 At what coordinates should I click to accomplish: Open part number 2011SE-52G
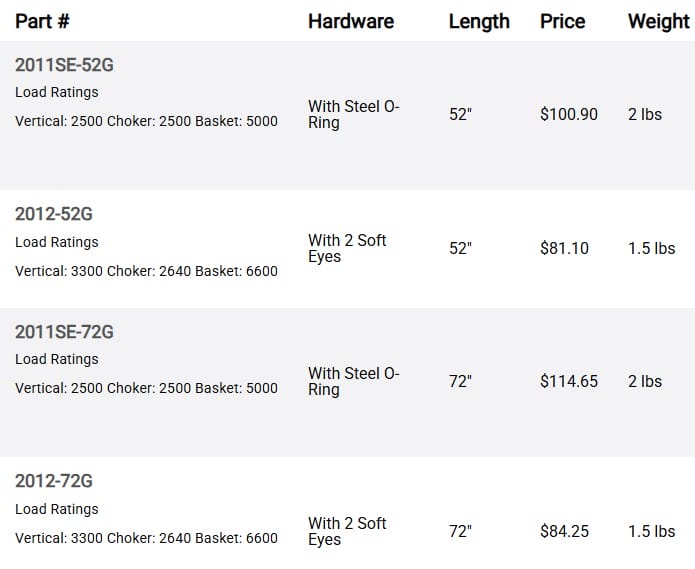click(x=65, y=65)
